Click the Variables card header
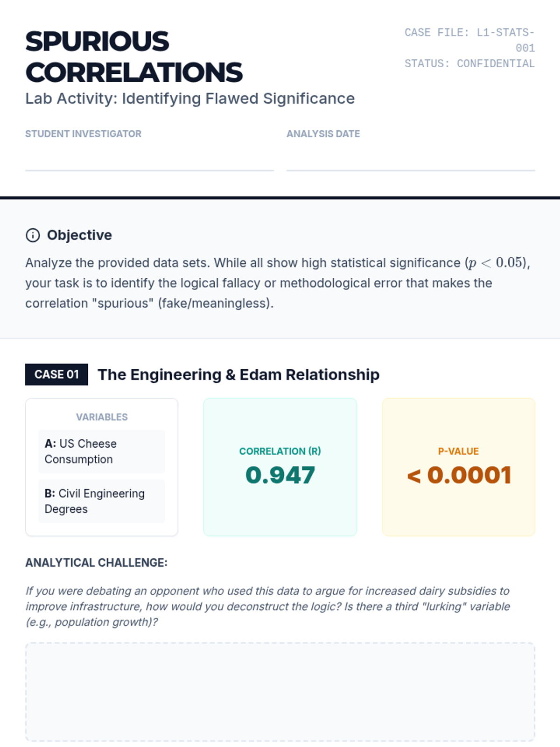The width and height of the screenshot is (560, 747). 102,417
